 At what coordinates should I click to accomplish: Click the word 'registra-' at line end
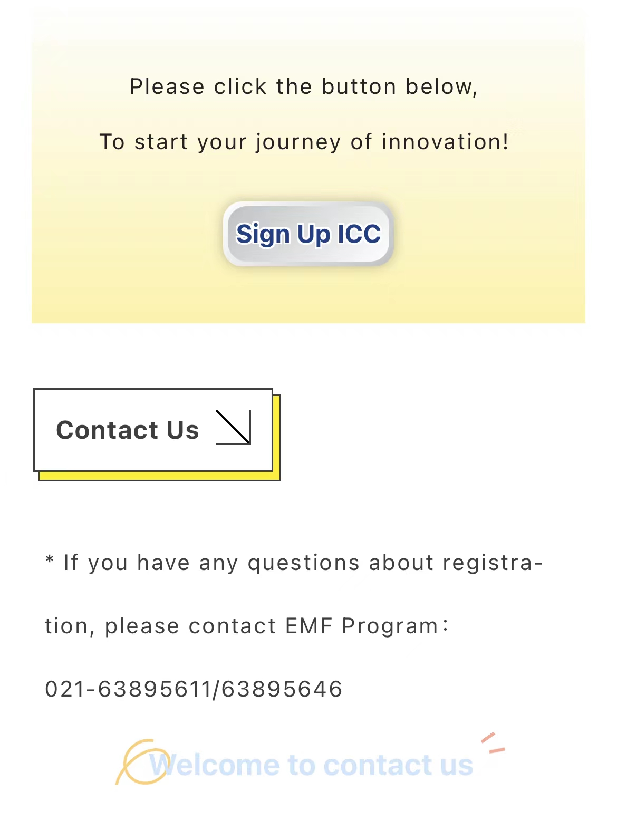click(493, 563)
